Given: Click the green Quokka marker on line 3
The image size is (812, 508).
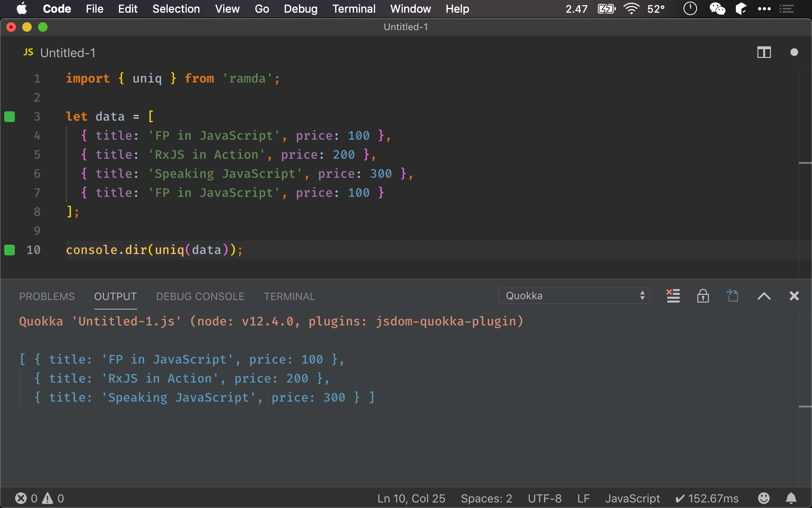Looking at the screenshot, I should pos(10,117).
